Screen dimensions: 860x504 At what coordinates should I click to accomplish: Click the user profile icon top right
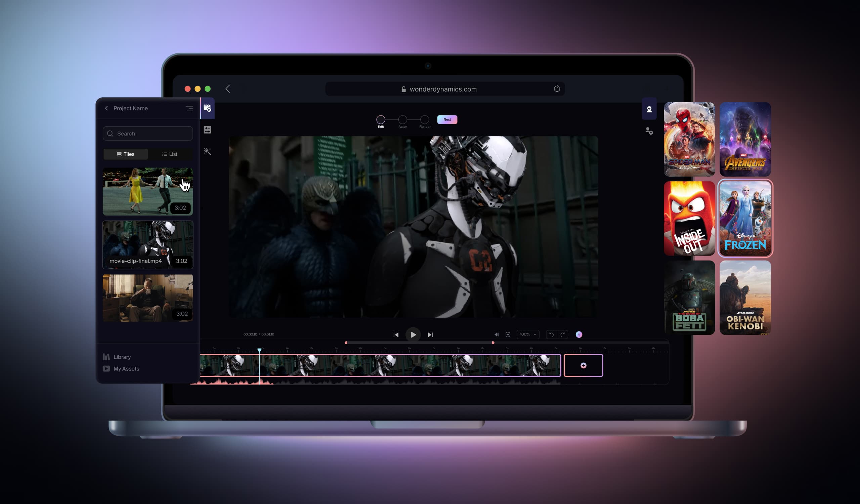point(649,109)
